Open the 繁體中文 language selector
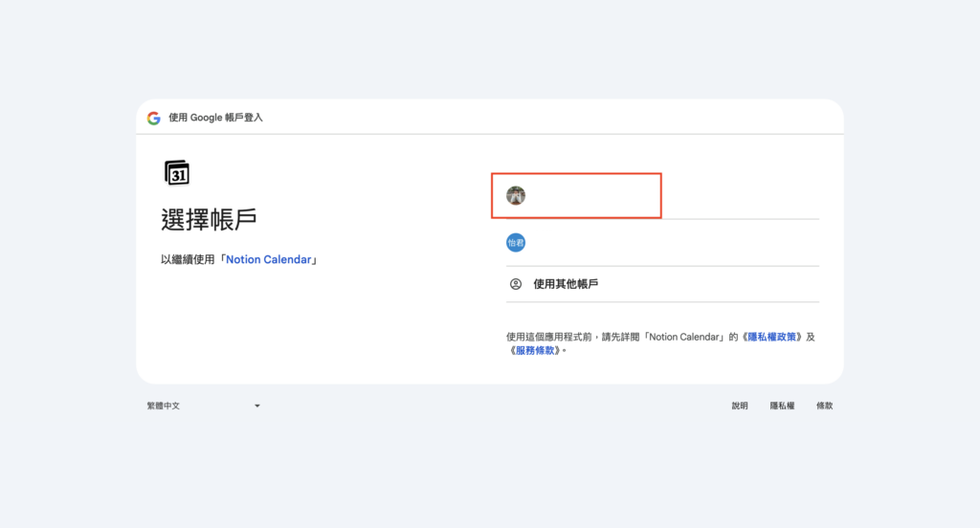This screenshot has height=528, width=980. 164,406
